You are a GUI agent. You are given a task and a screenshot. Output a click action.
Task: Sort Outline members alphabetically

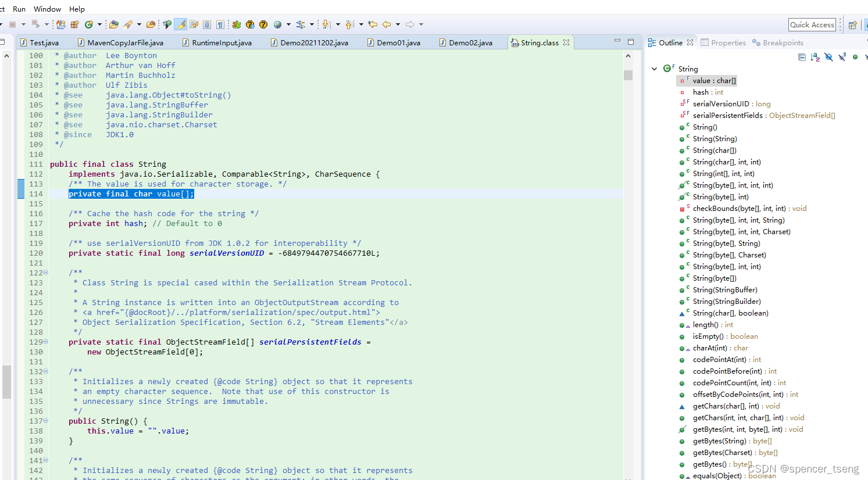(x=815, y=57)
